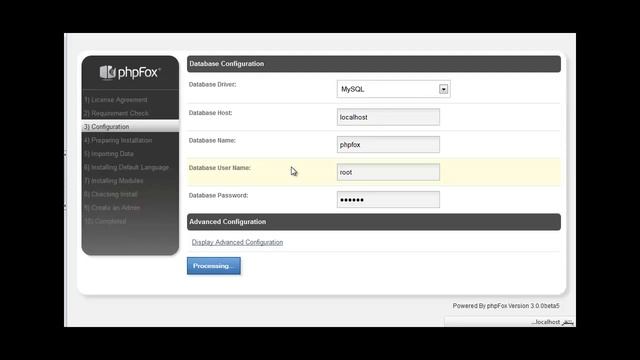Click the Advanced Configuration header
640x360 pixels.
pyautogui.click(x=374, y=222)
